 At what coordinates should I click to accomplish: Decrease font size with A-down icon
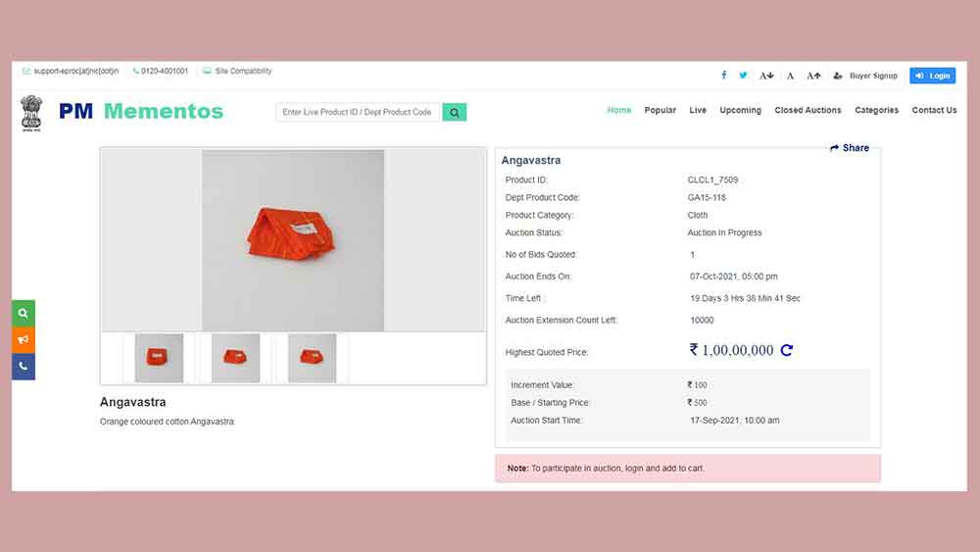click(x=766, y=75)
